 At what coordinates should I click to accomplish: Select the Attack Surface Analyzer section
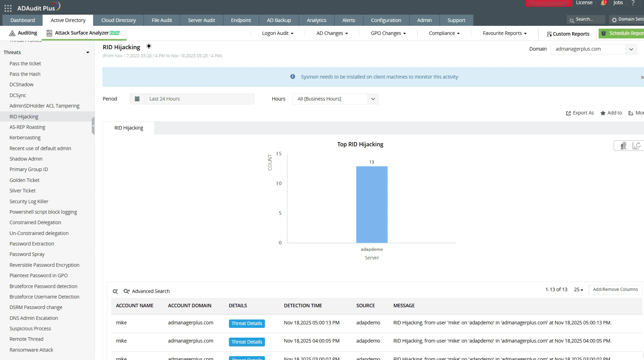(83, 33)
